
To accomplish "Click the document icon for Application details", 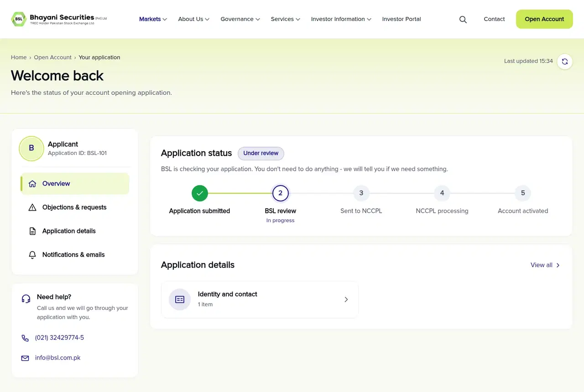I will (x=32, y=231).
